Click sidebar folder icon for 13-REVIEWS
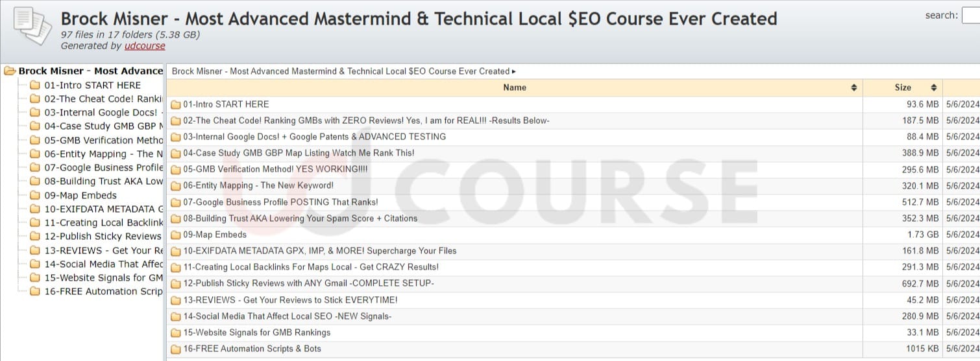This screenshot has height=361, width=980. 35,250
